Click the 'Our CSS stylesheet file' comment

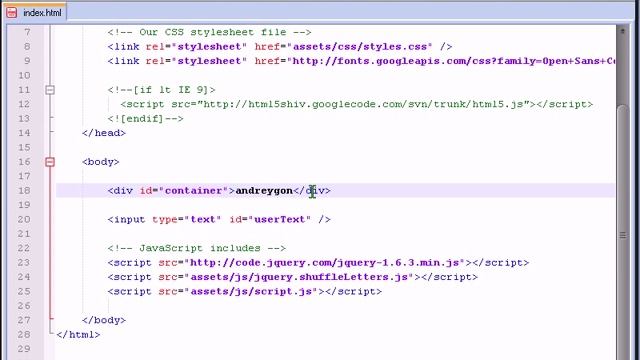point(209,32)
